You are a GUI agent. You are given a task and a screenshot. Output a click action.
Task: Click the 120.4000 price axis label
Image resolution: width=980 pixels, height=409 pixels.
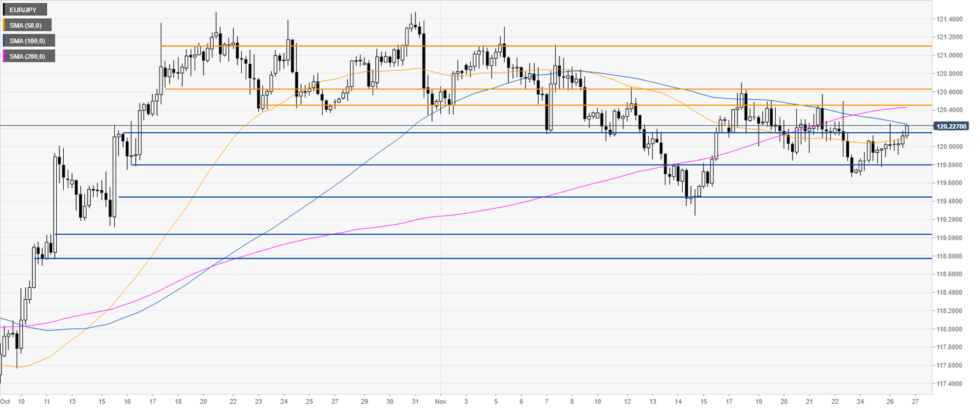point(951,110)
